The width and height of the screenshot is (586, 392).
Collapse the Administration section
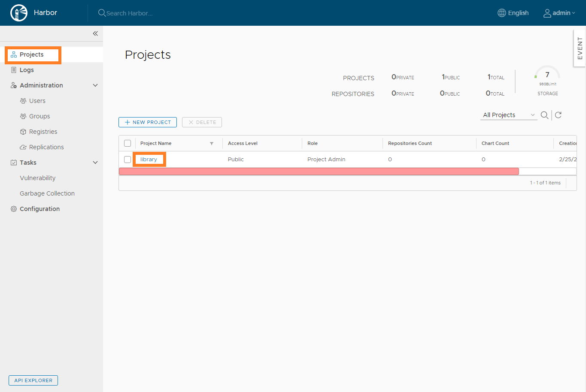tap(95, 85)
